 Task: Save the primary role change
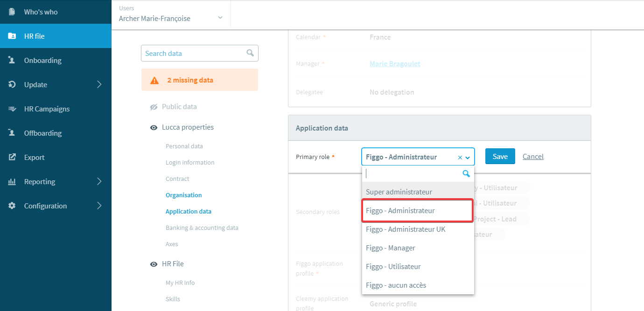[x=500, y=156]
